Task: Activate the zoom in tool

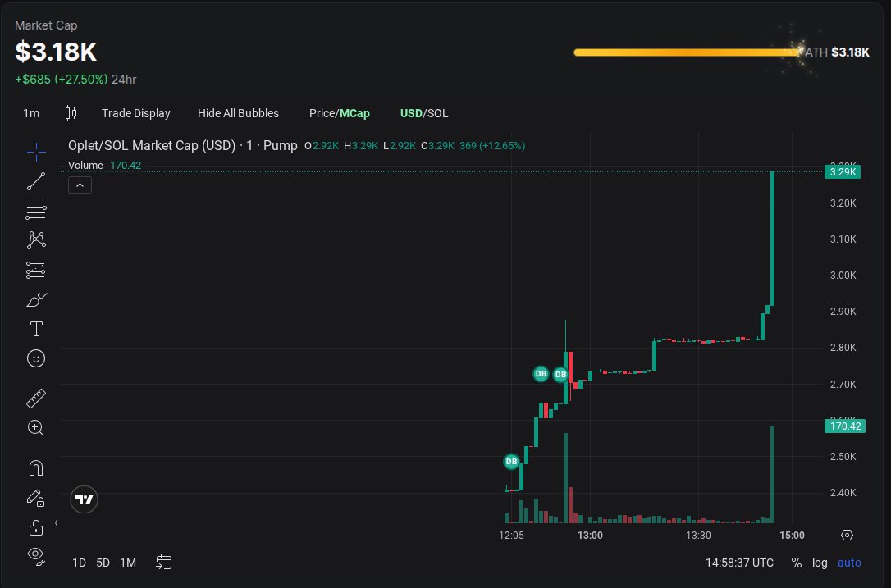Action: 36,428
